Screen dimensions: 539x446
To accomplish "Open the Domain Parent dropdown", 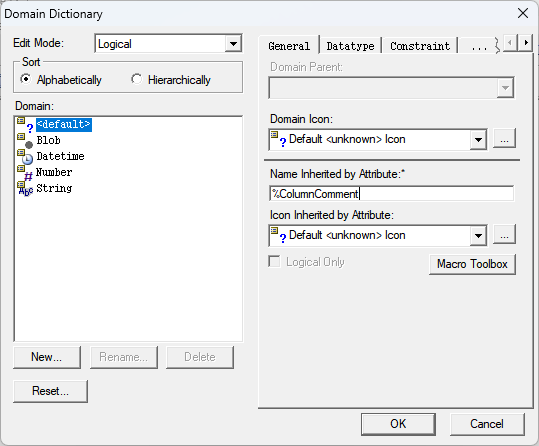I will click(505, 88).
